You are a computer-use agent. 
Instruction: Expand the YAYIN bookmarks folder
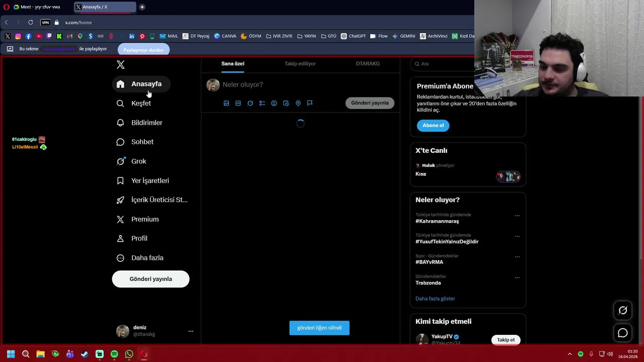(x=306, y=36)
